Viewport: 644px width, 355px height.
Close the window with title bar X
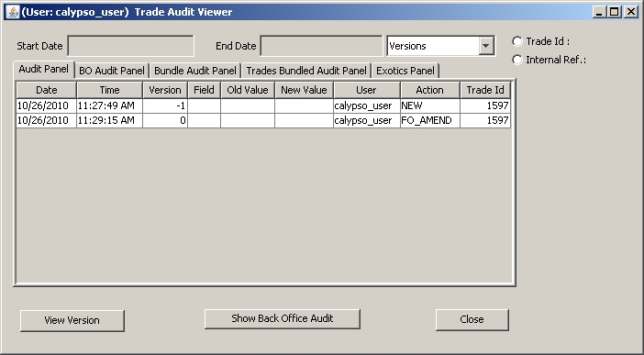coord(630,12)
